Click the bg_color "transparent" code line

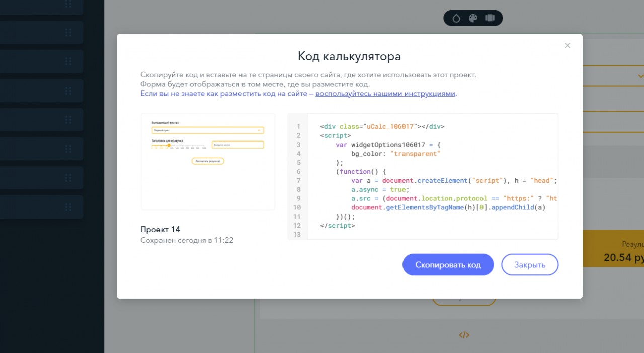[395, 154]
